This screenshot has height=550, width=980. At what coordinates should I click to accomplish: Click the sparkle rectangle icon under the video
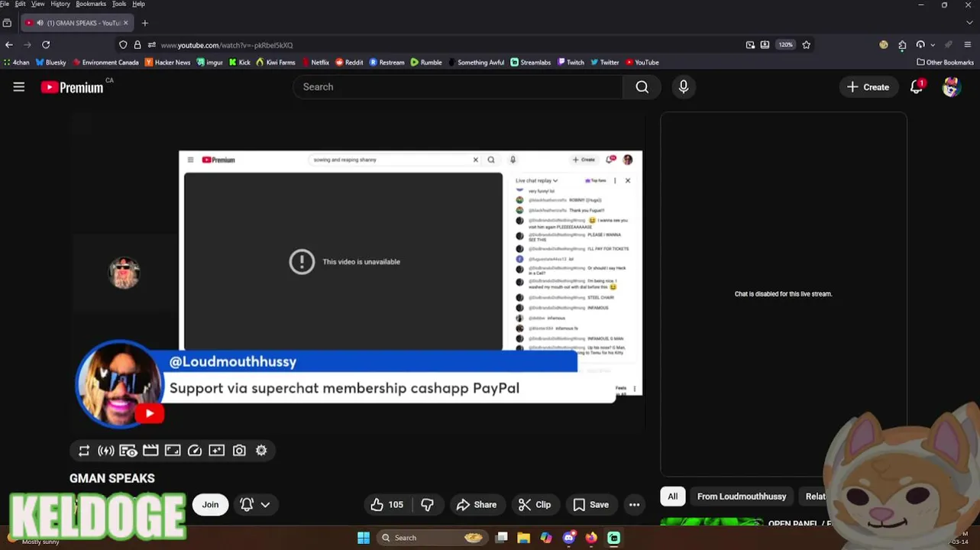[217, 451]
